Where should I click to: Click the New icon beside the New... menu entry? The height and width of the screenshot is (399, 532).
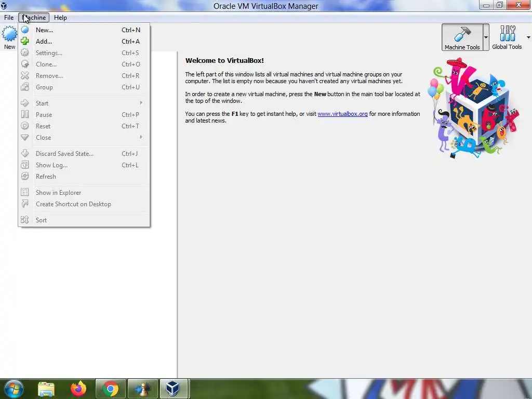point(25,30)
